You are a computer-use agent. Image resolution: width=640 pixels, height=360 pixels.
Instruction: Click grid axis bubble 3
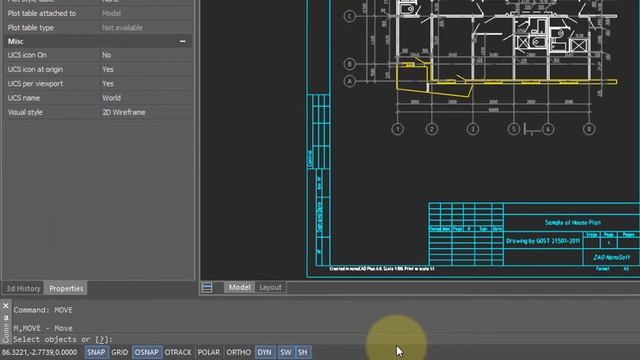point(473,129)
